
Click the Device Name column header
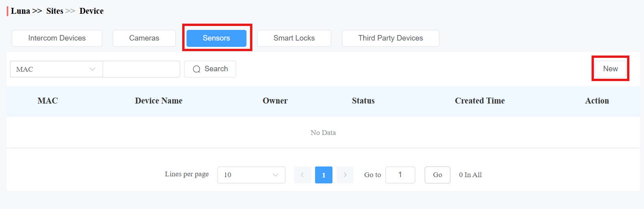[159, 101]
